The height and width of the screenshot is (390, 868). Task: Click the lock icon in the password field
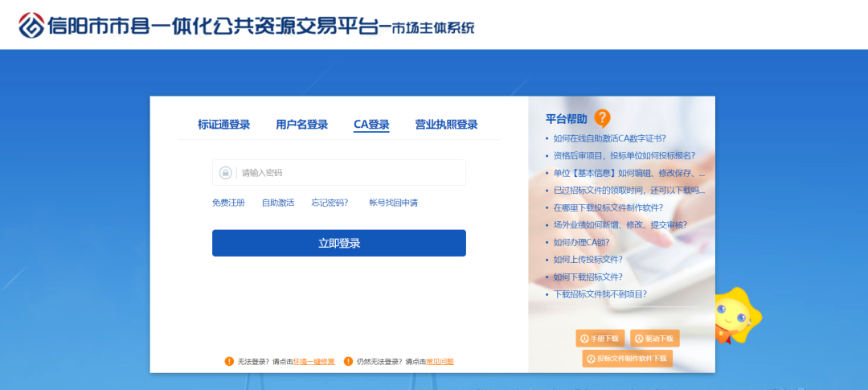pos(226,173)
